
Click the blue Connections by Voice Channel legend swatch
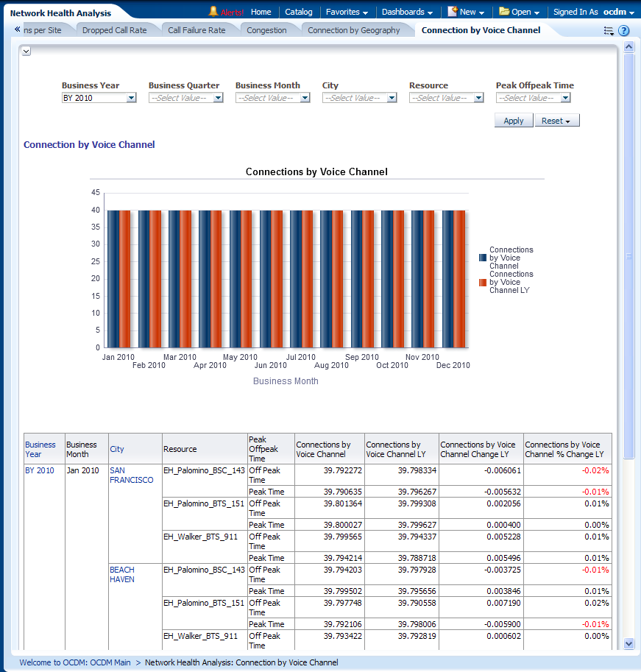coord(483,258)
